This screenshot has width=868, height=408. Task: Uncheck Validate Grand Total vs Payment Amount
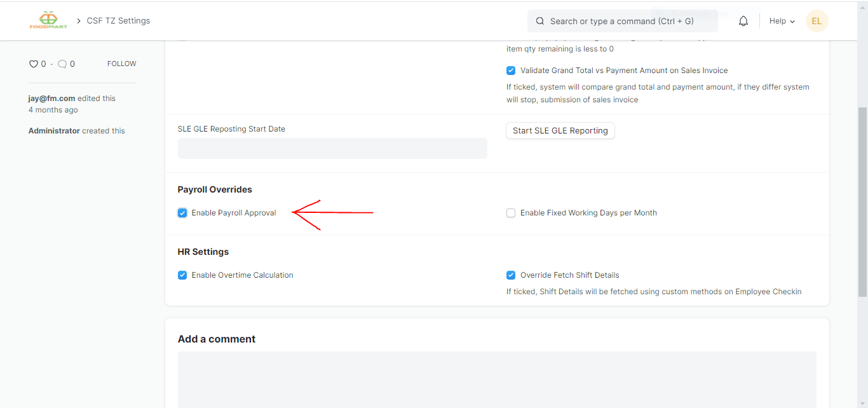coord(511,71)
